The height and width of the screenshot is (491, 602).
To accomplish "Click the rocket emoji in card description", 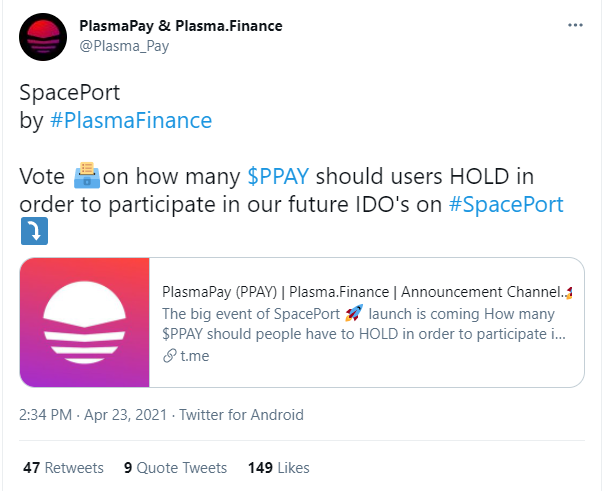I will [x=354, y=313].
